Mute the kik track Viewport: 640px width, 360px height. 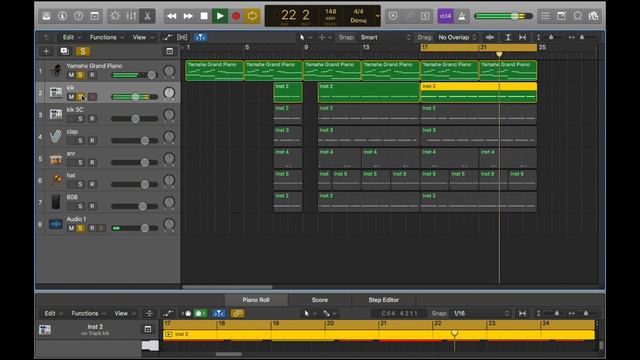(71, 97)
